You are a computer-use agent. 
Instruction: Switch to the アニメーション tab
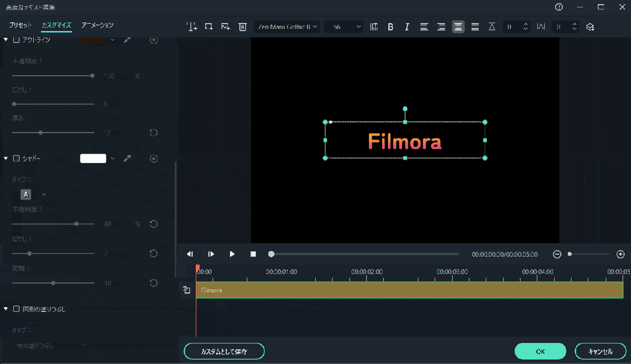(x=97, y=25)
